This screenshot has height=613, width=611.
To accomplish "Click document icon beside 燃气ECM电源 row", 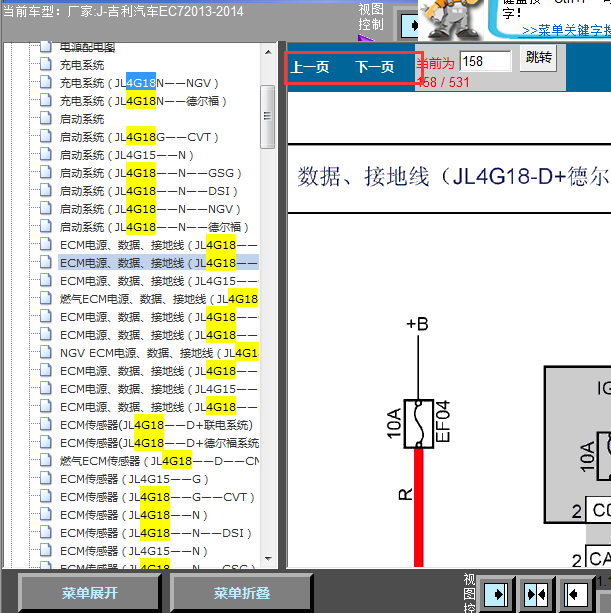I will click(46, 298).
